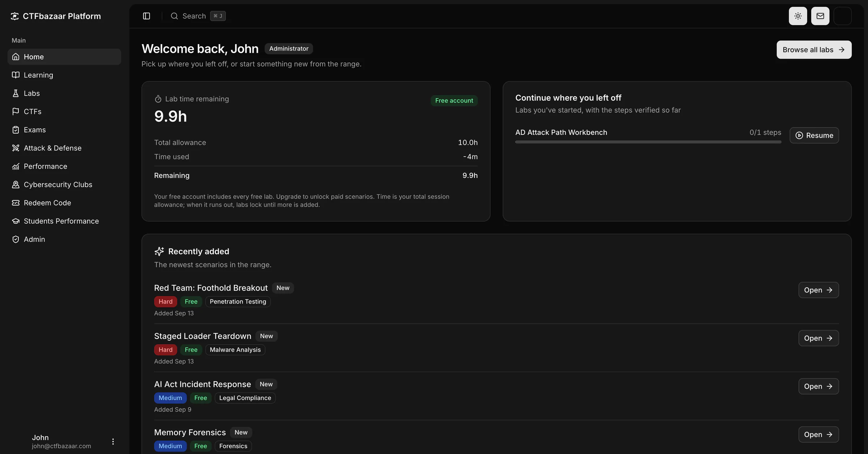Screen dimensions: 868x454
Task: Click the Malware Analysis tag
Action: point(235,350)
